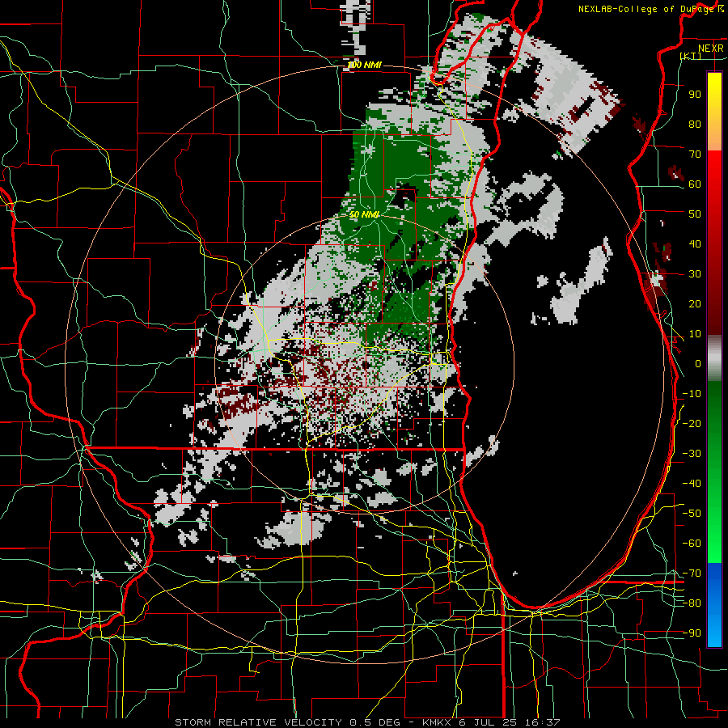Click the "-30" value on the velocity scale
The width and height of the screenshot is (728, 728).
point(692,454)
